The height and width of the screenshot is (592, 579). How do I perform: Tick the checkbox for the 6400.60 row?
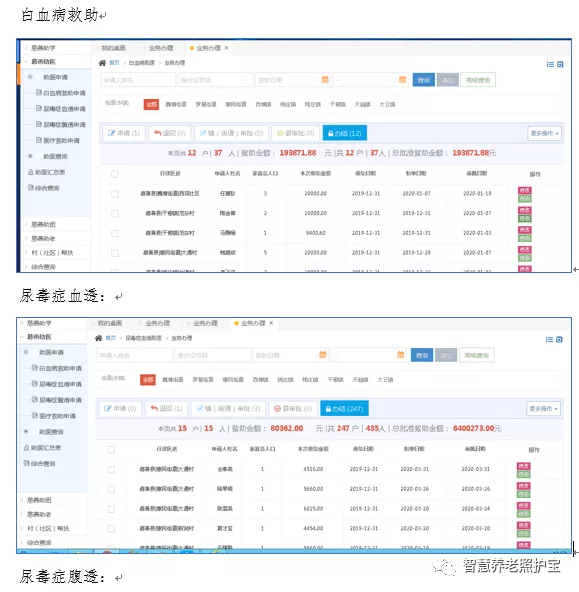point(115,233)
